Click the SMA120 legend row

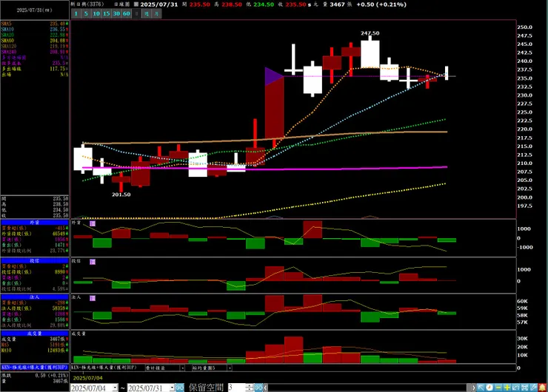pyautogui.click(x=35, y=46)
